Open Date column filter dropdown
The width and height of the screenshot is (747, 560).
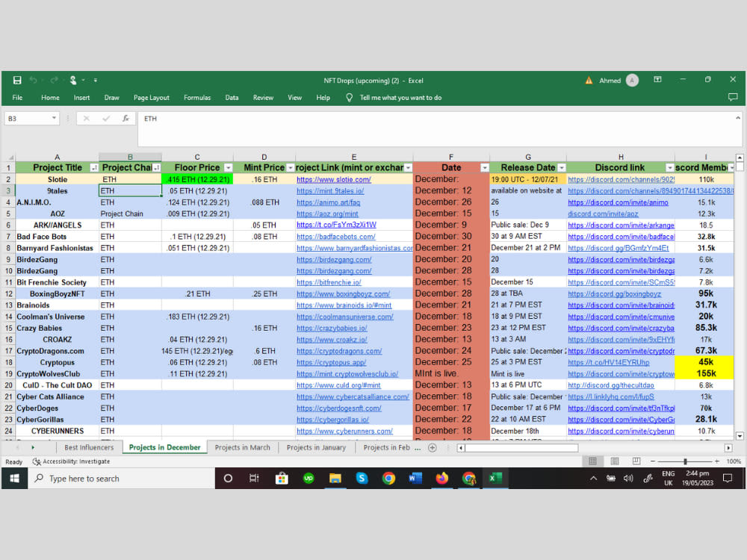point(484,167)
